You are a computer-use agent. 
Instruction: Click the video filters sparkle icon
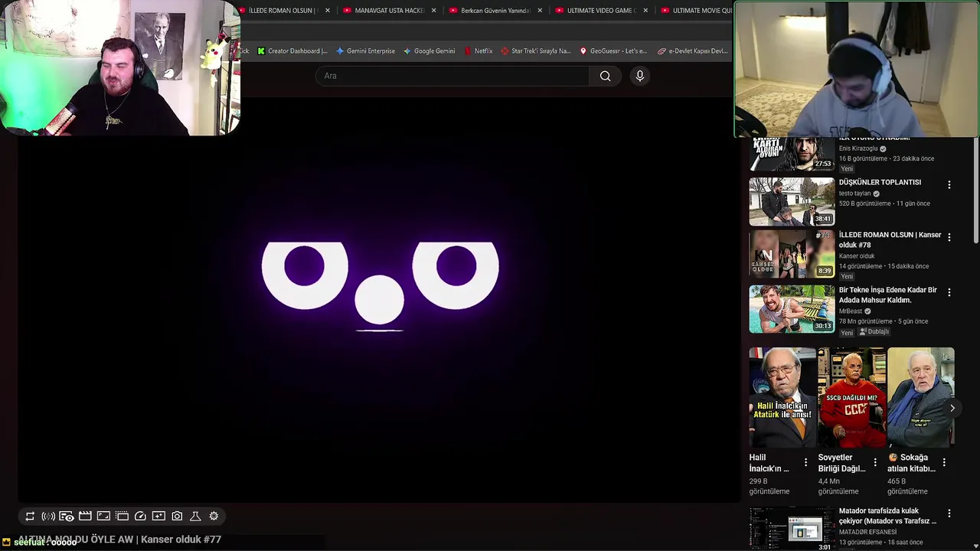coord(158,517)
